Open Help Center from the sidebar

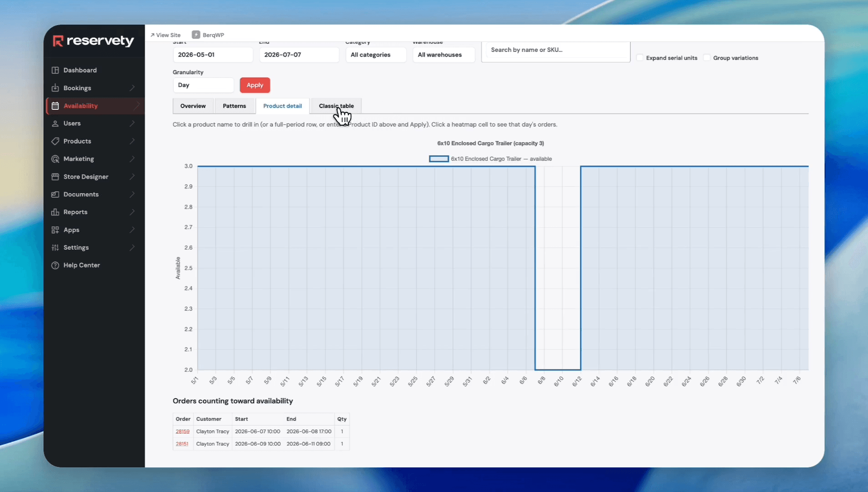pos(82,265)
